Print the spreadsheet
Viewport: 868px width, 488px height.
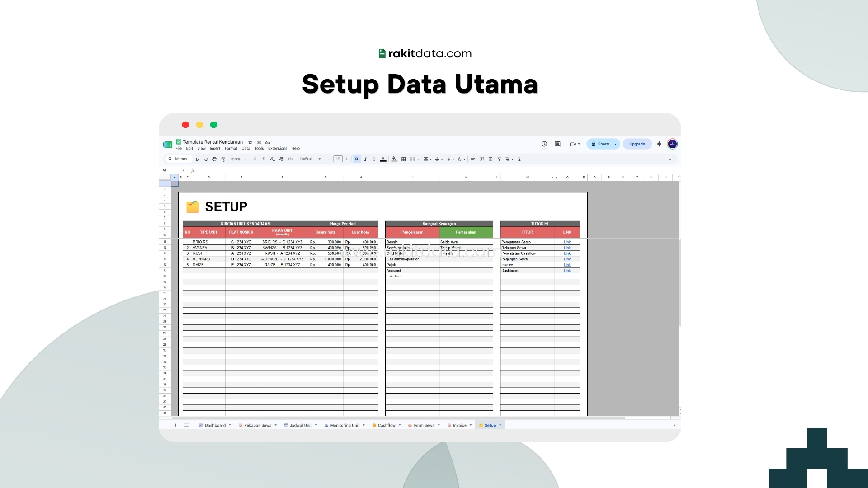(x=215, y=159)
